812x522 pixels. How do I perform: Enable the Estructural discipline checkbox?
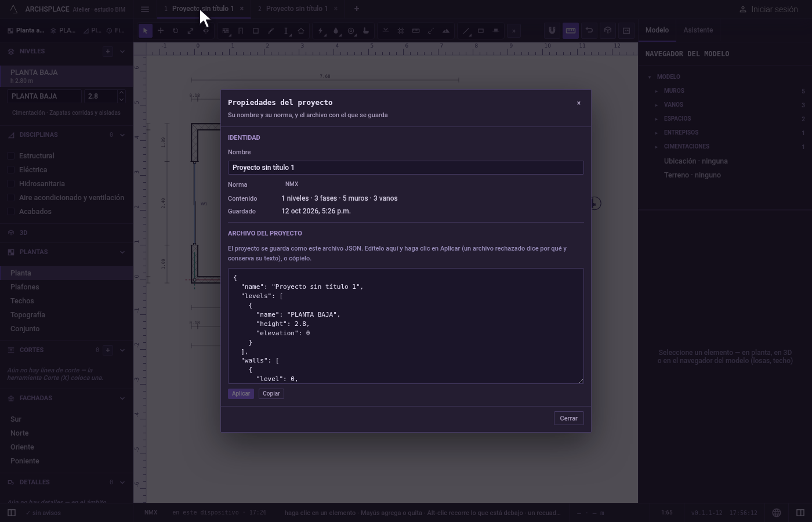(10, 156)
